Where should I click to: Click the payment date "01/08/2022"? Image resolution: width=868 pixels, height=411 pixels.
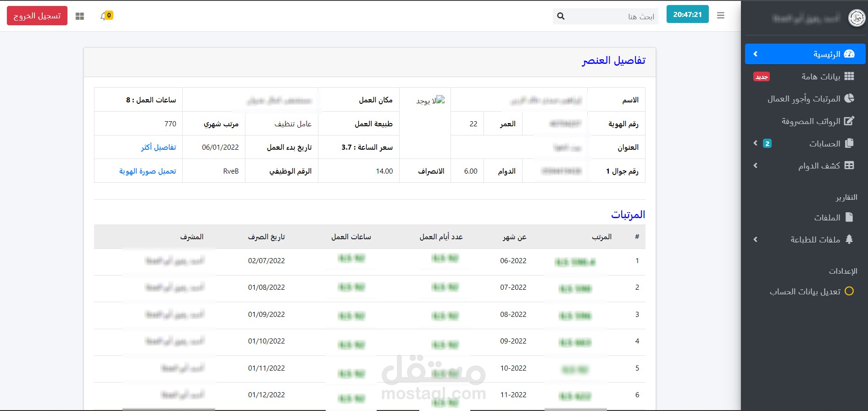click(267, 287)
